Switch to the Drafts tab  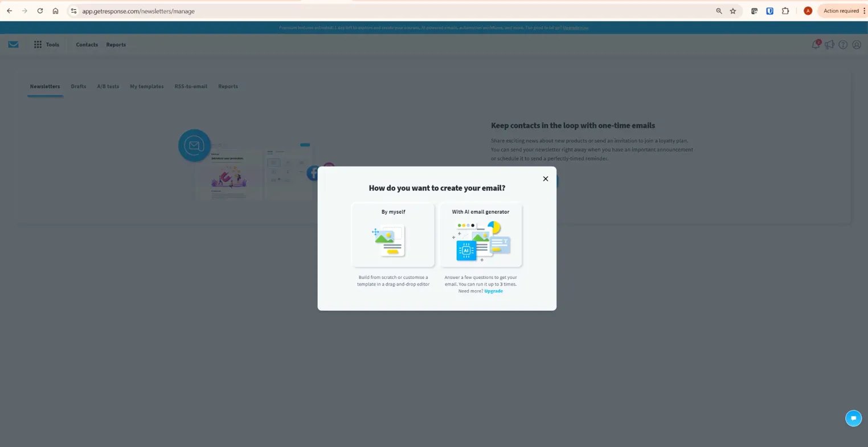click(78, 87)
